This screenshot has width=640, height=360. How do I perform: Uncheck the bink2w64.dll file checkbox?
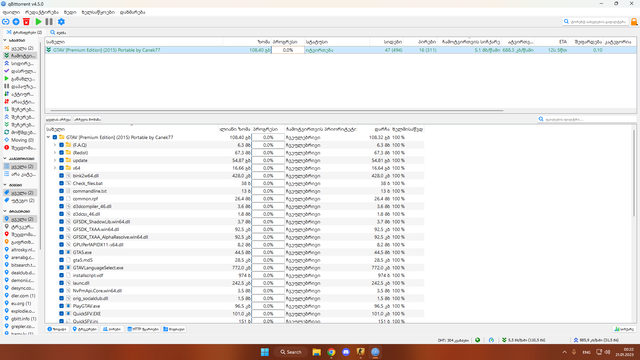point(62,176)
